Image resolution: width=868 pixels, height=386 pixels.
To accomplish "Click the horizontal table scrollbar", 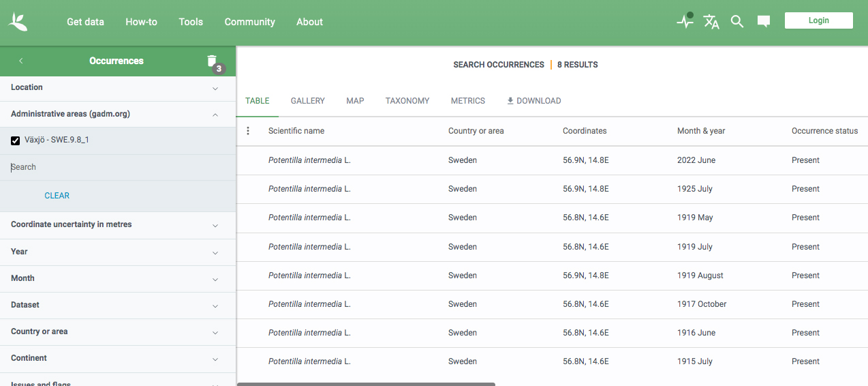I will click(x=366, y=384).
